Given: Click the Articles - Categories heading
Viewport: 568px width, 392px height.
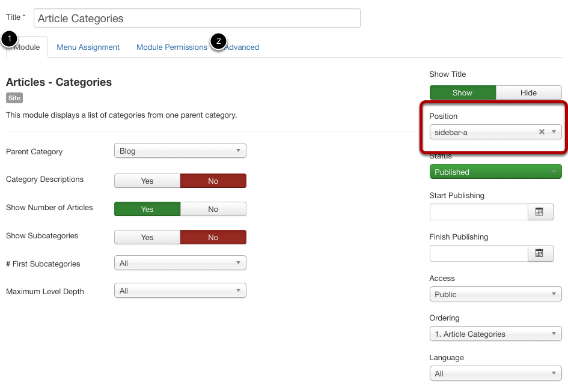Looking at the screenshot, I should click(x=59, y=82).
